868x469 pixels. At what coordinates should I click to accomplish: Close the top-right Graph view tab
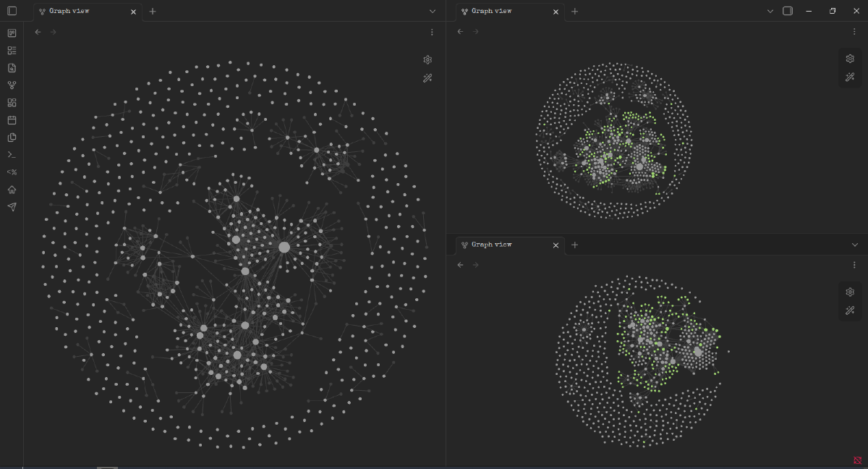[556, 12]
